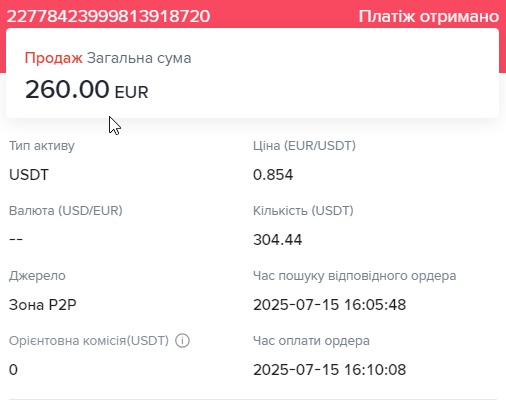Select the price value 0.854
506x401 pixels.
tap(273, 175)
